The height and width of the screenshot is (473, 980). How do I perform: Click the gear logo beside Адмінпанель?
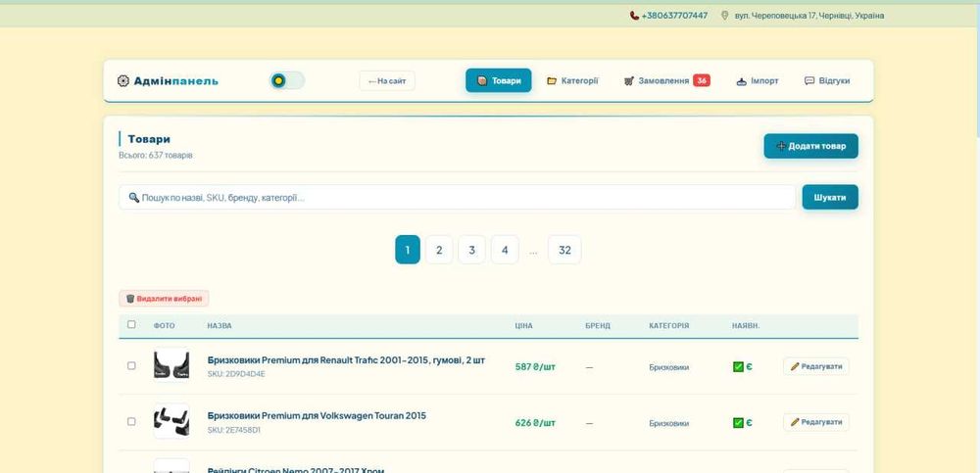point(123,80)
